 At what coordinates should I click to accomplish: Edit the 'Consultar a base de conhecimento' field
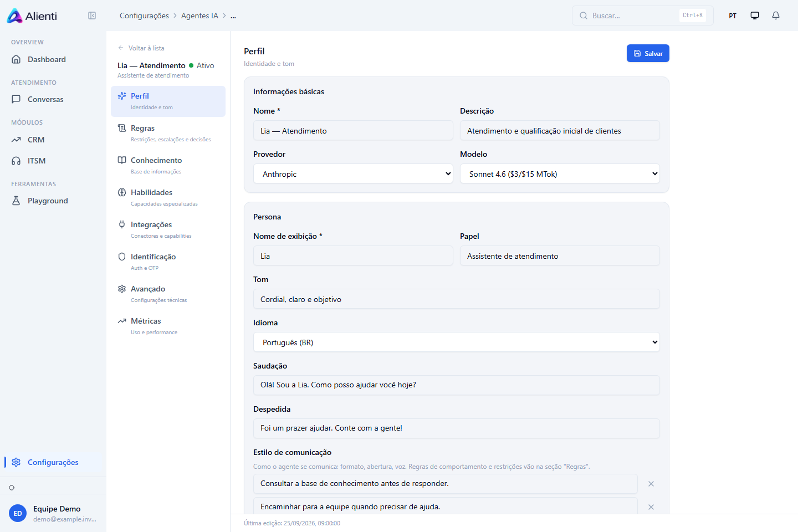pyautogui.click(x=446, y=484)
